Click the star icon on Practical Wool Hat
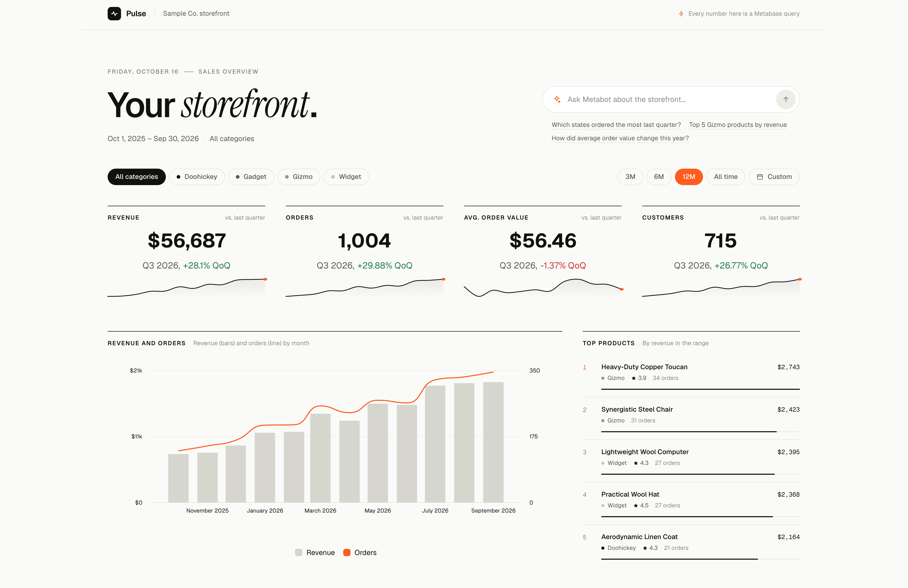Viewport: 908px width, 588px height. point(636,505)
